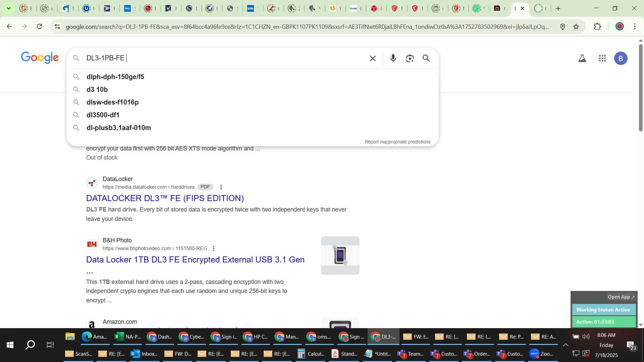The height and width of the screenshot is (362, 644).
Task: Open Task View in taskbar
Action: (50, 345)
